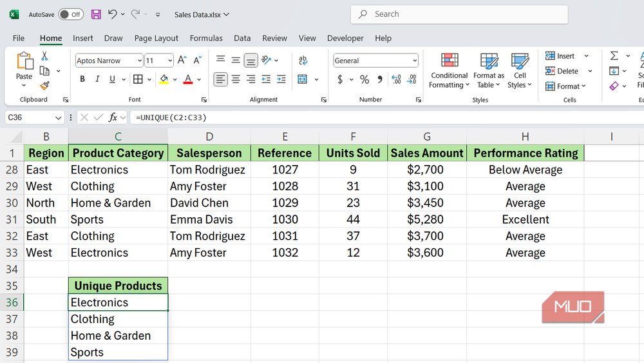Click the Cut scissors icon
644x363 pixels.
(44, 56)
